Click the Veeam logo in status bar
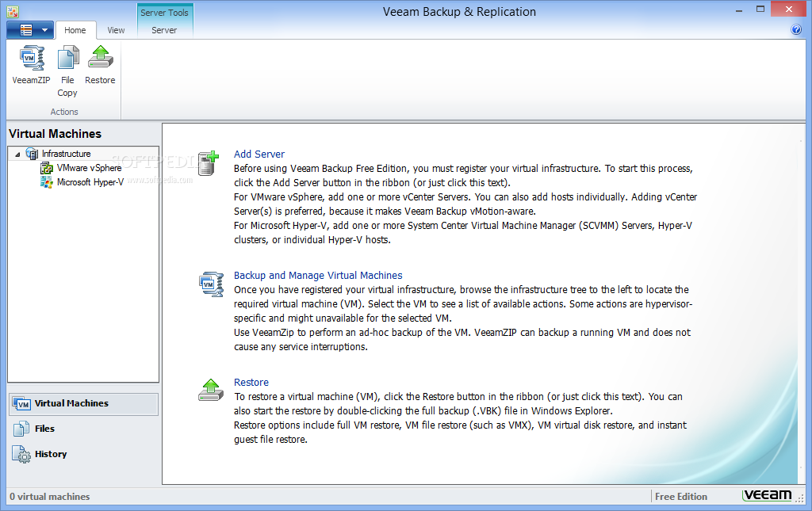 [768, 495]
